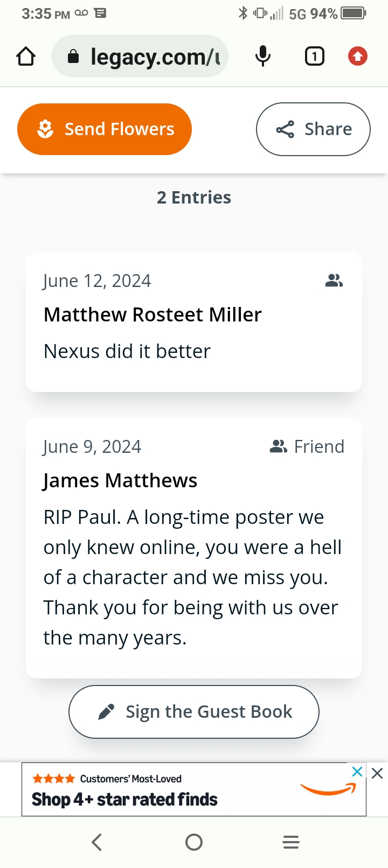388x868 pixels.
Task: Tap the browser home icon
Action: (x=26, y=56)
